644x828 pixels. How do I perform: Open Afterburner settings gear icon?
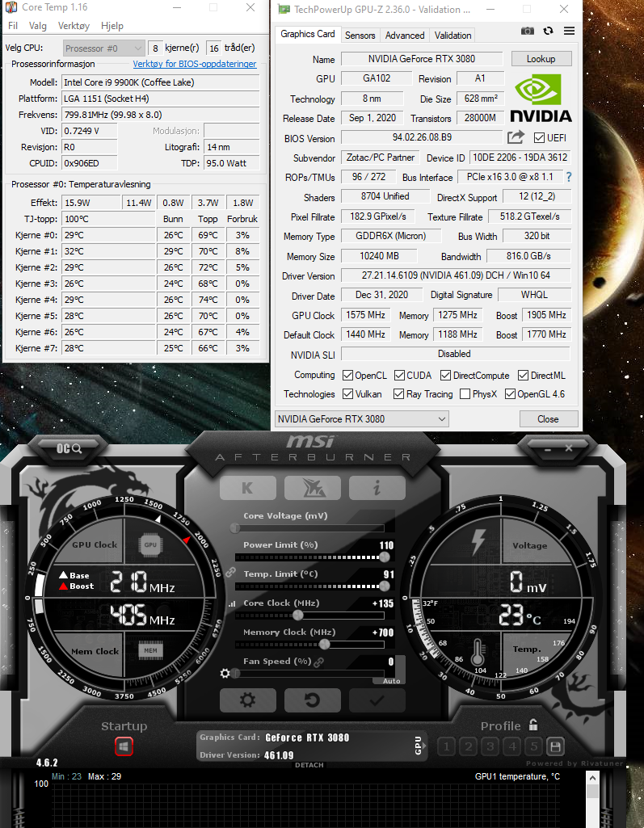pos(248,700)
